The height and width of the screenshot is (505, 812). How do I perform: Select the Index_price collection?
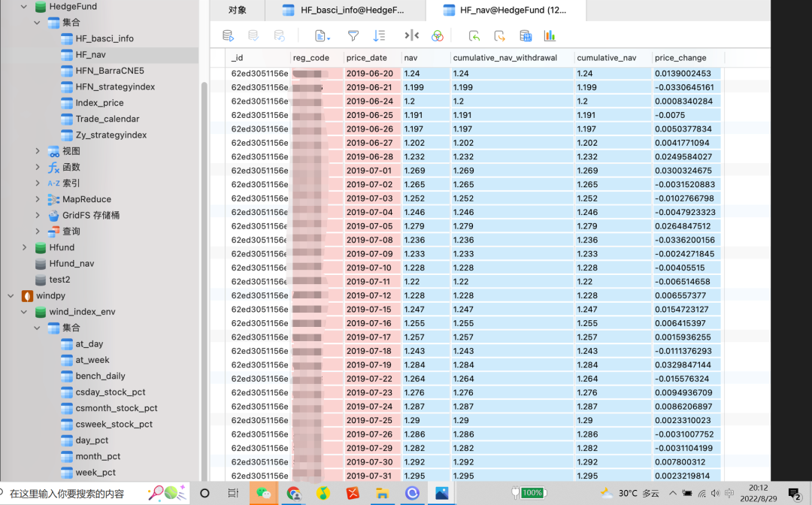[99, 102]
